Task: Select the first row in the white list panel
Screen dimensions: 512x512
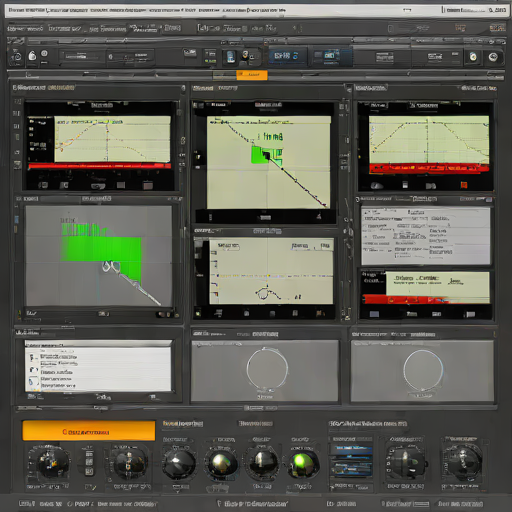Action: [x=98, y=356]
